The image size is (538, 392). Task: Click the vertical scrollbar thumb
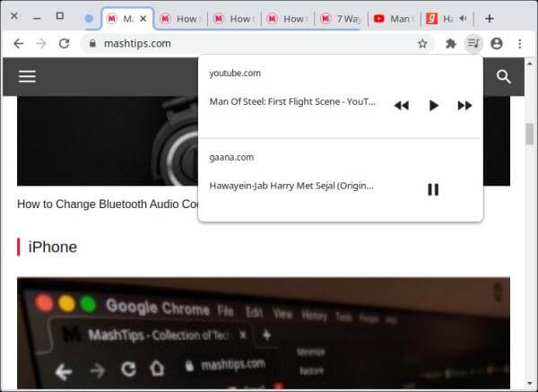click(x=530, y=135)
